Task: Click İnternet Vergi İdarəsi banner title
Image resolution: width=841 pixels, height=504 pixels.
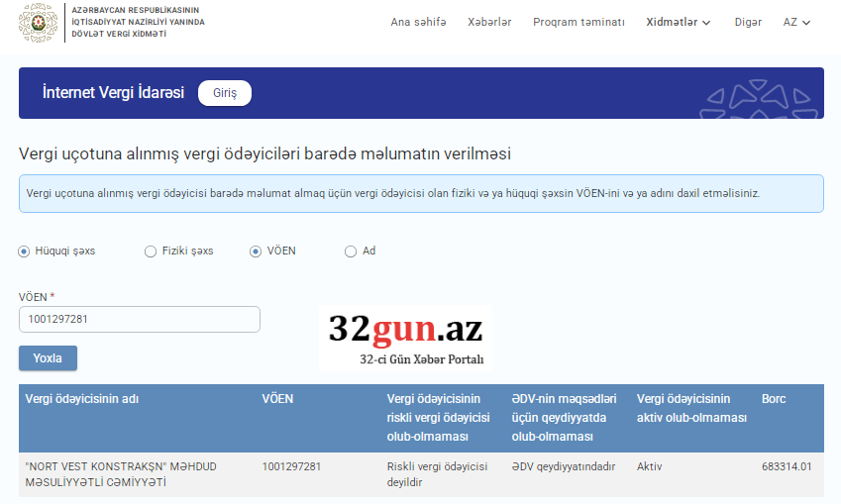Action: (113, 92)
